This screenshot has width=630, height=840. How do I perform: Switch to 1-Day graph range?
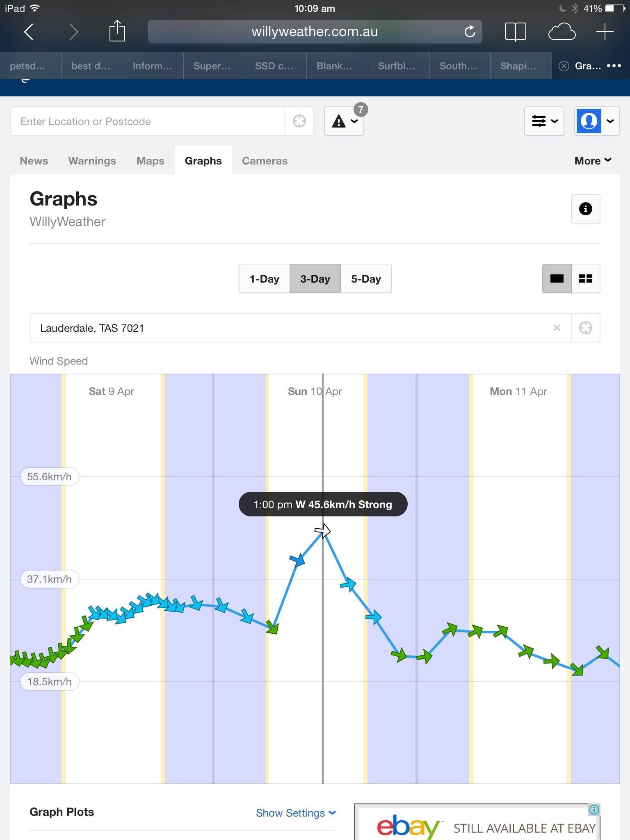[264, 279]
